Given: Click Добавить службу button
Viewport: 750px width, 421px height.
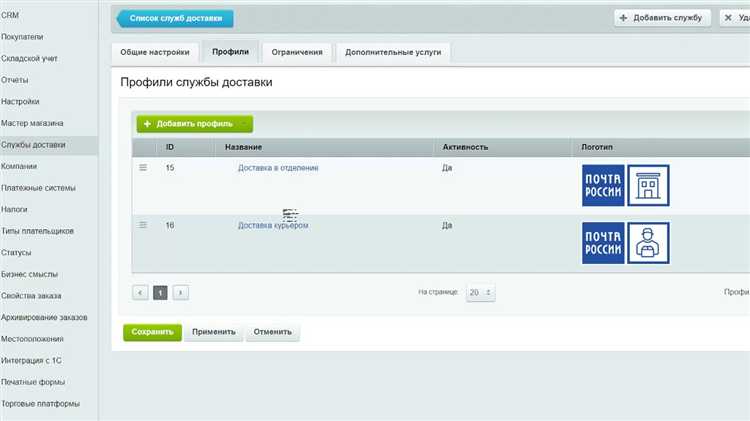Looking at the screenshot, I should click(x=662, y=18).
